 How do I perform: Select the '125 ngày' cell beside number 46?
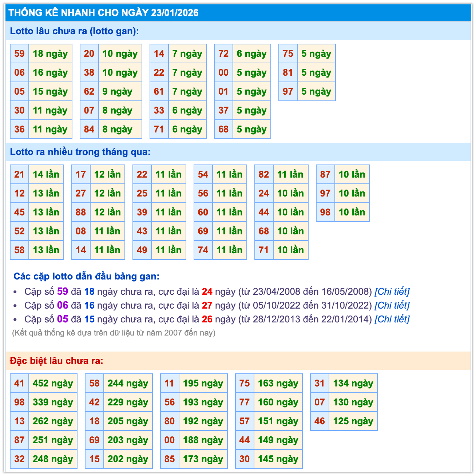click(x=353, y=421)
